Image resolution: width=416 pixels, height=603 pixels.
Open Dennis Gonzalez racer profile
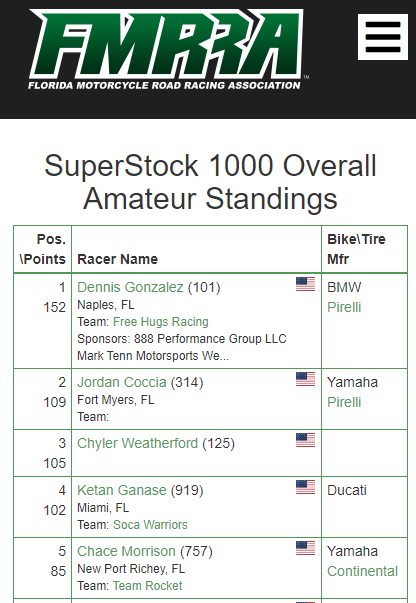pos(130,287)
